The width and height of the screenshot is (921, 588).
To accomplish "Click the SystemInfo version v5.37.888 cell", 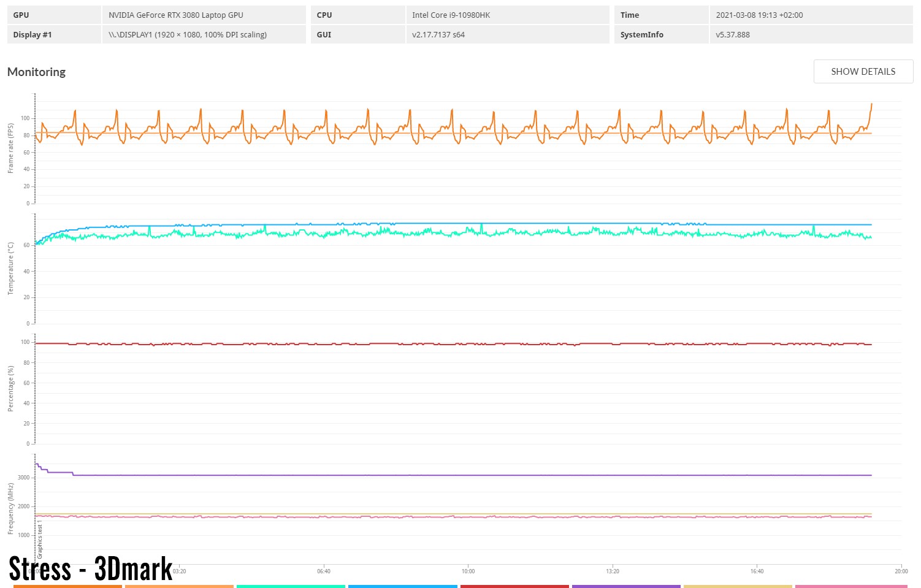I will click(x=733, y=35).
